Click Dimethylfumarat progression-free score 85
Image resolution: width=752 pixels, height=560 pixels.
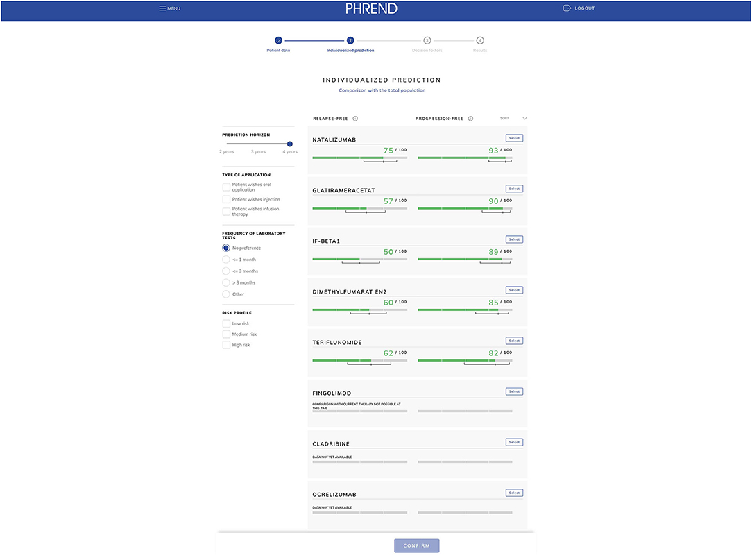(x=493, y=303)
